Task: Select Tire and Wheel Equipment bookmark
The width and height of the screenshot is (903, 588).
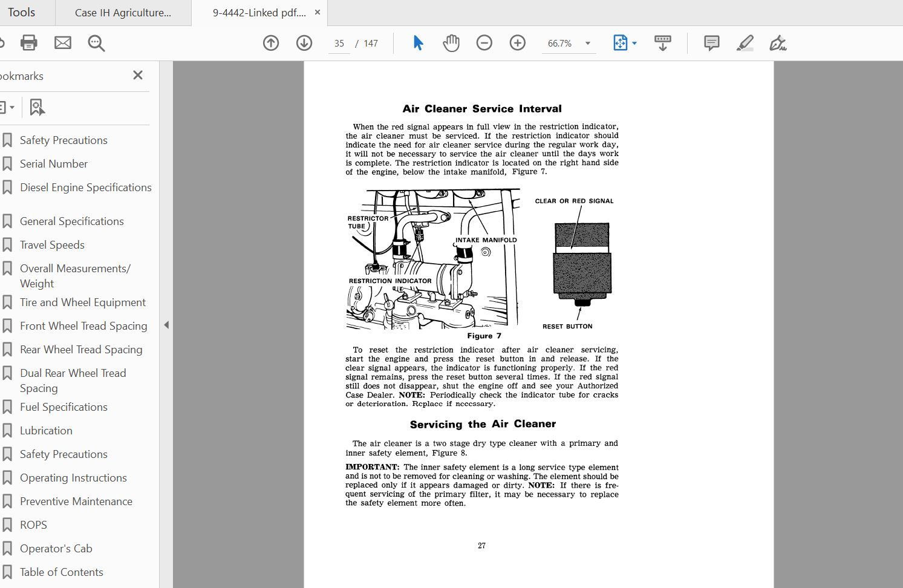Action: pos(83,302)
